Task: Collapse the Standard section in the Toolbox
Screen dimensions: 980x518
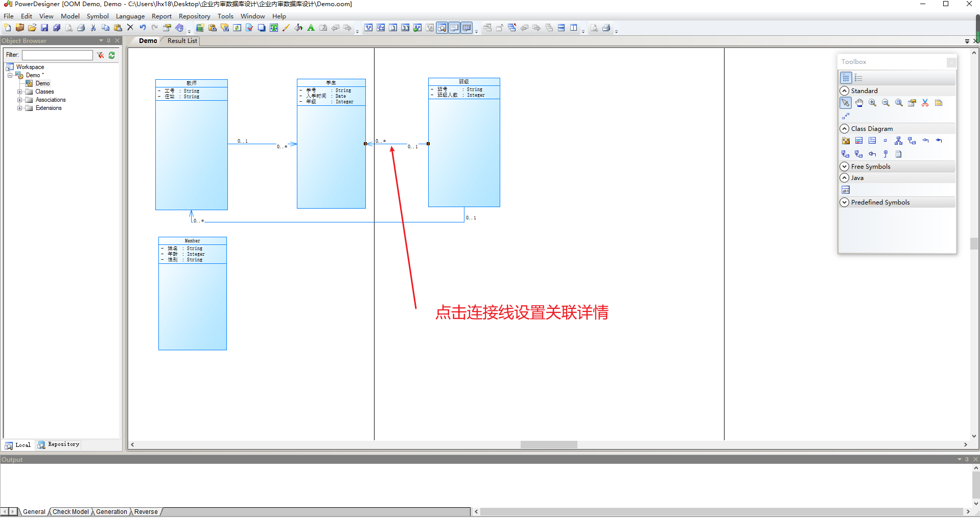Action: [844, 91]
